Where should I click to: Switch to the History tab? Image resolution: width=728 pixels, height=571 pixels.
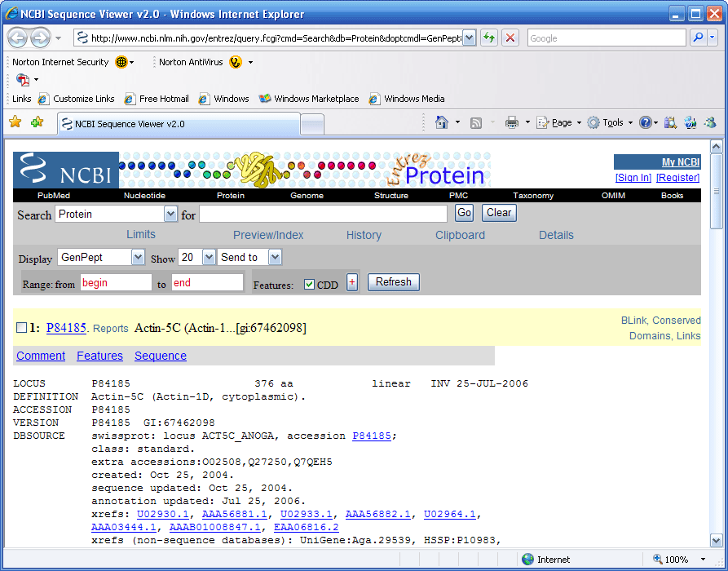(364, 235)
